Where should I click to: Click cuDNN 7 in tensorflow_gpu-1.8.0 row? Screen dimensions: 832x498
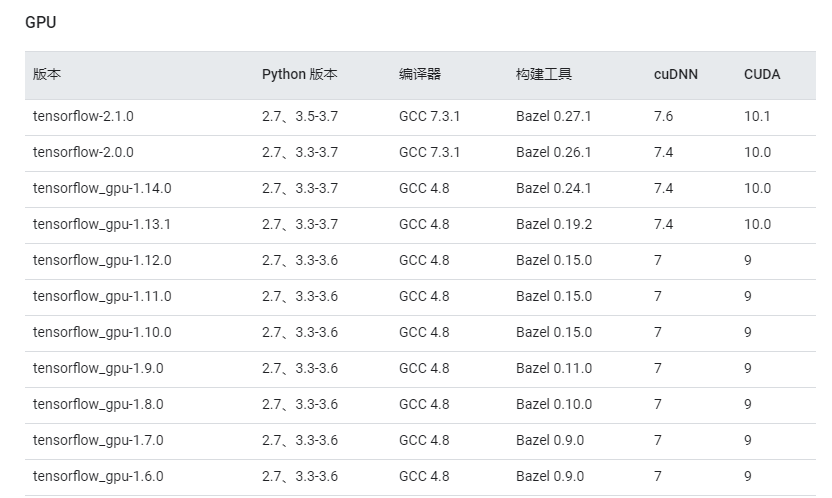[x=658, y=405]
